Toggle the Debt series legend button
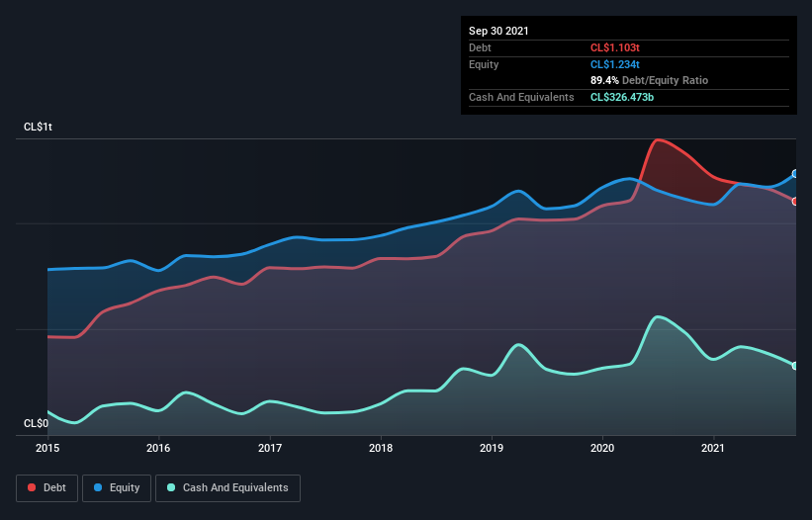This screenshot has width=812, height=520. click(47, 488)
